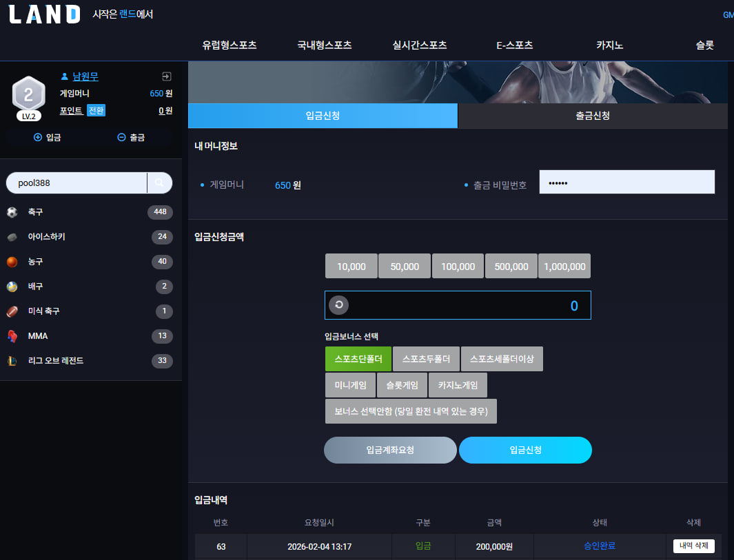Image resolution: width=734 pixels, height=560 pixels.
Task: Switch to 출금신청 tab
Action: pyautogui.click(x=593, y=116)
